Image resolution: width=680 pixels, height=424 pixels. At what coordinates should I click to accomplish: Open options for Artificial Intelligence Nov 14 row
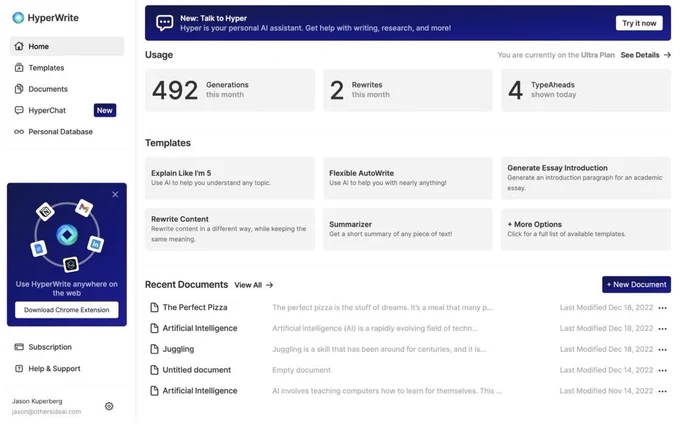pyautogui.click(x=662, y=391)
